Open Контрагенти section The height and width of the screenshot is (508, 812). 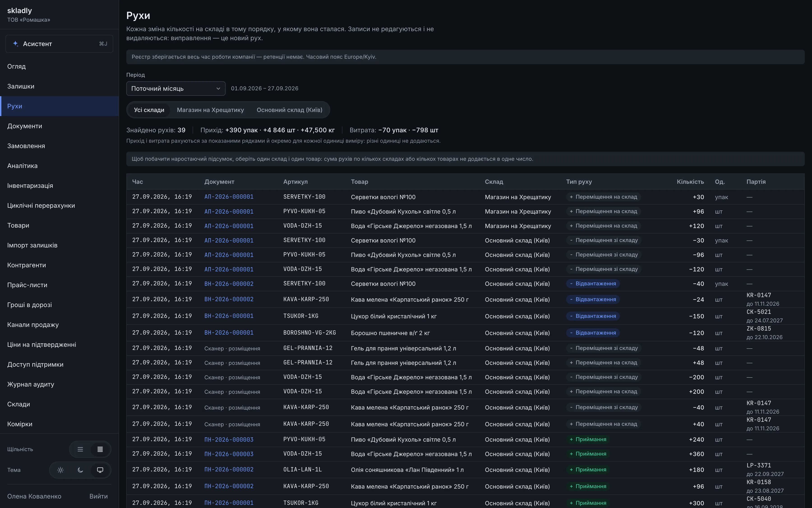point(59,265)
